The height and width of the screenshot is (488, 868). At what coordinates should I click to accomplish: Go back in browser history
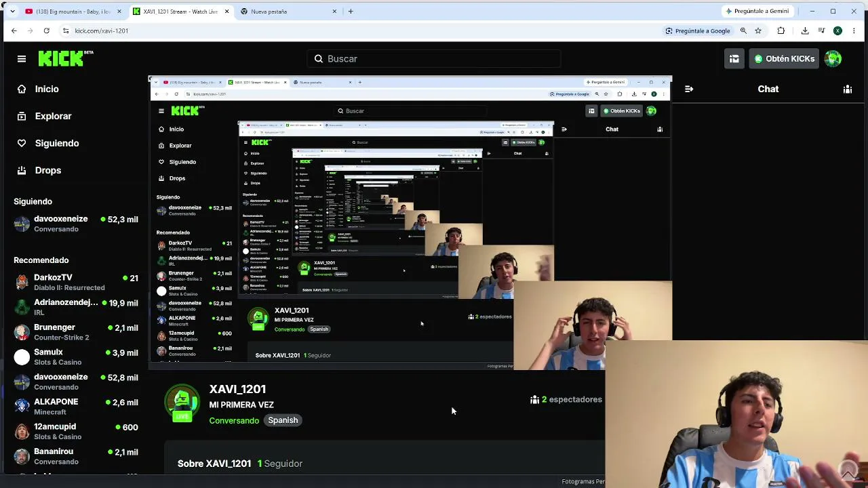click(x=14, y=30)
